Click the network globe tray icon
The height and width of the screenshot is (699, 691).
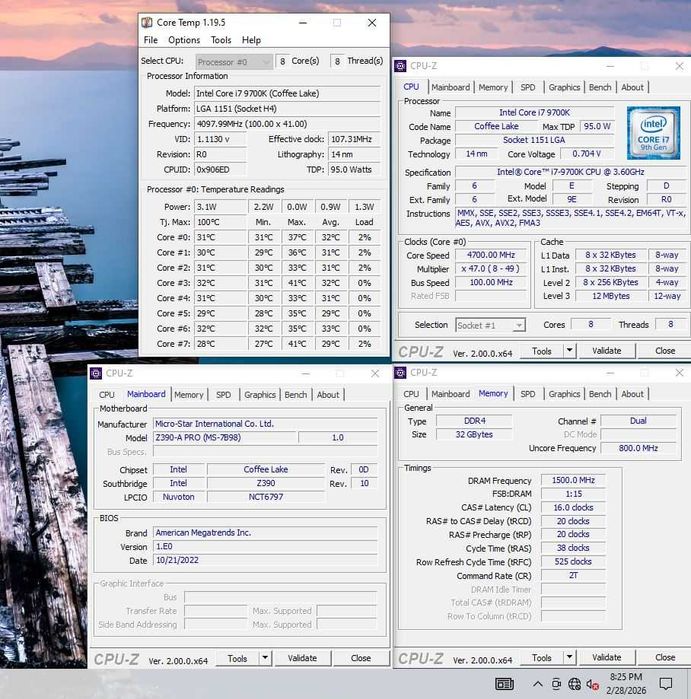point(575,684)
